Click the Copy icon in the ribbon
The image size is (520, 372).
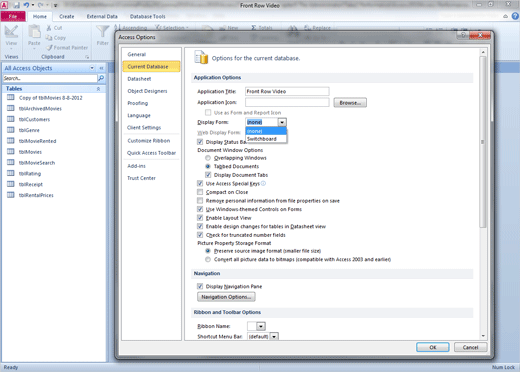click(49, 38)
